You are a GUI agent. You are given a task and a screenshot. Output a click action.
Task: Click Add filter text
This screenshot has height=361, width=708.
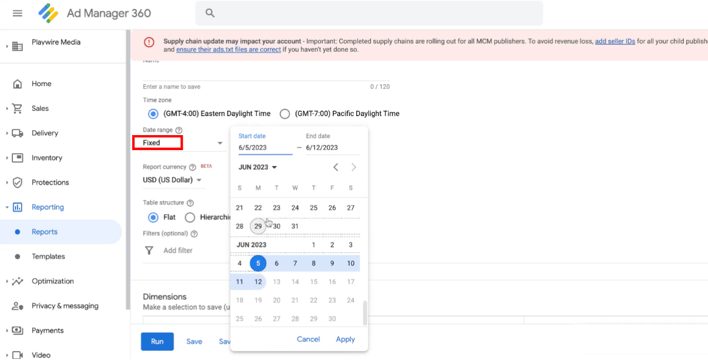pos(178,250)
